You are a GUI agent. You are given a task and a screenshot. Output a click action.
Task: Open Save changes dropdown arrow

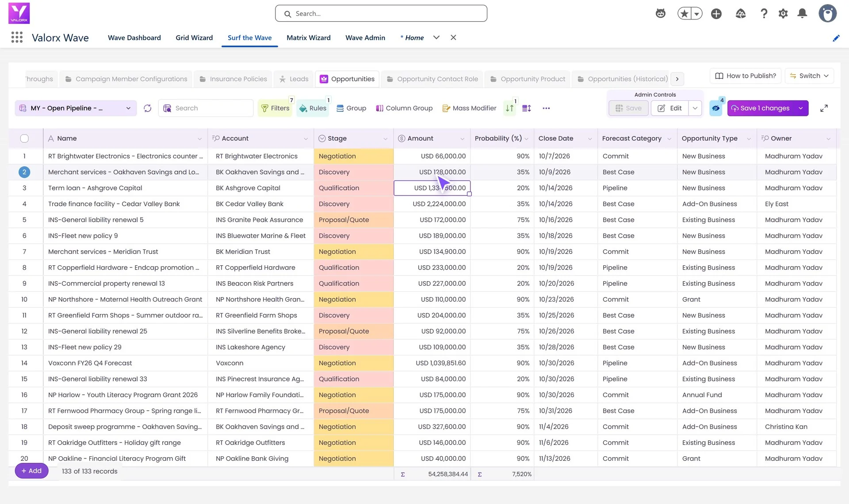(801, 108)
